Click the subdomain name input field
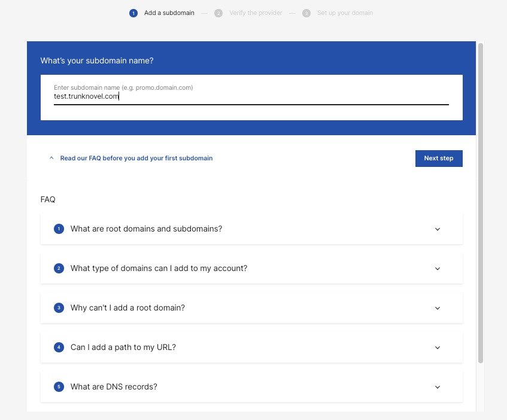507x420 pixels. tap(251, 96)
